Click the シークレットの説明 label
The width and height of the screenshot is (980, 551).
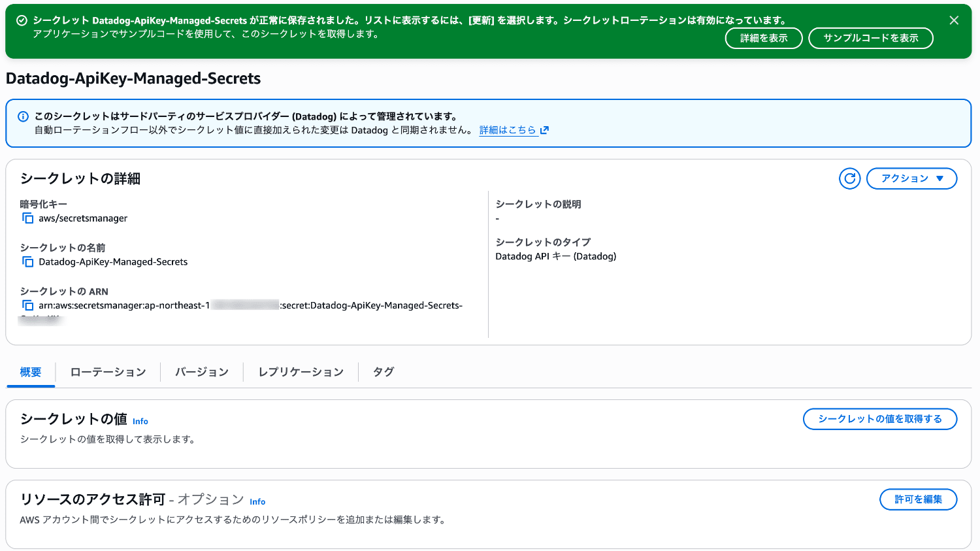coord(538,204)
